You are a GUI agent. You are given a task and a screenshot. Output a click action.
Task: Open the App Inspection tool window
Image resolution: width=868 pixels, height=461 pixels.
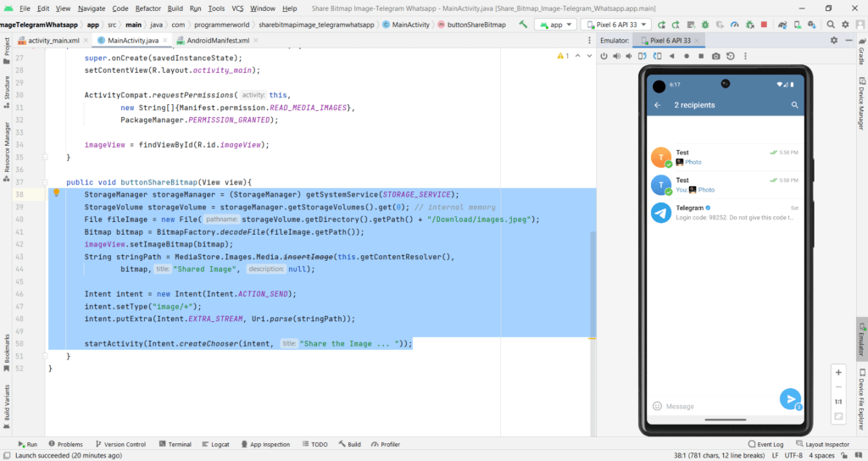tap(265, 444)
